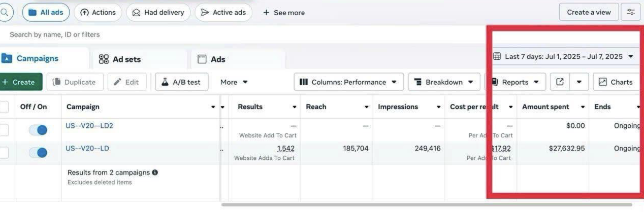Click the horizontal scrollbar under the table

click(427, 205)
